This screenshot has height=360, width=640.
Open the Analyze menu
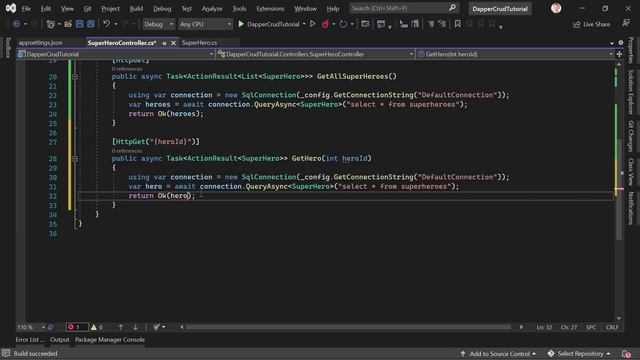click(x=212, y=8)
